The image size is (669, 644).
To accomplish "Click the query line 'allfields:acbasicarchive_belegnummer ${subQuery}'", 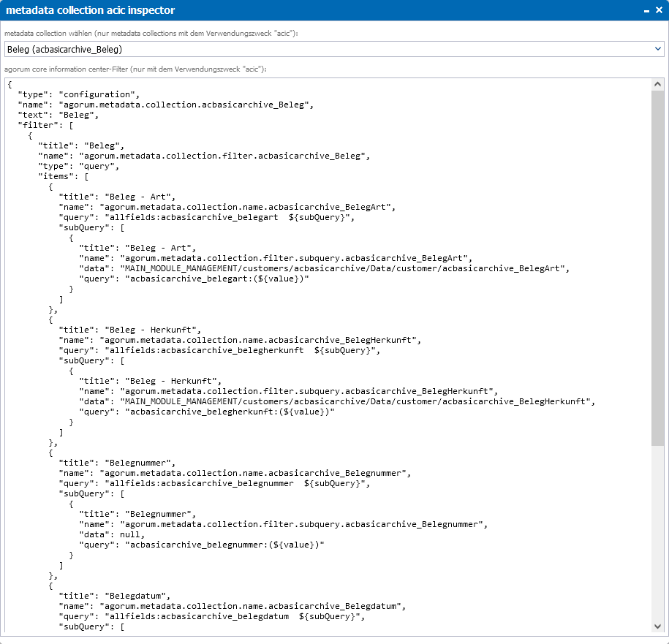I will click(214, 483).
